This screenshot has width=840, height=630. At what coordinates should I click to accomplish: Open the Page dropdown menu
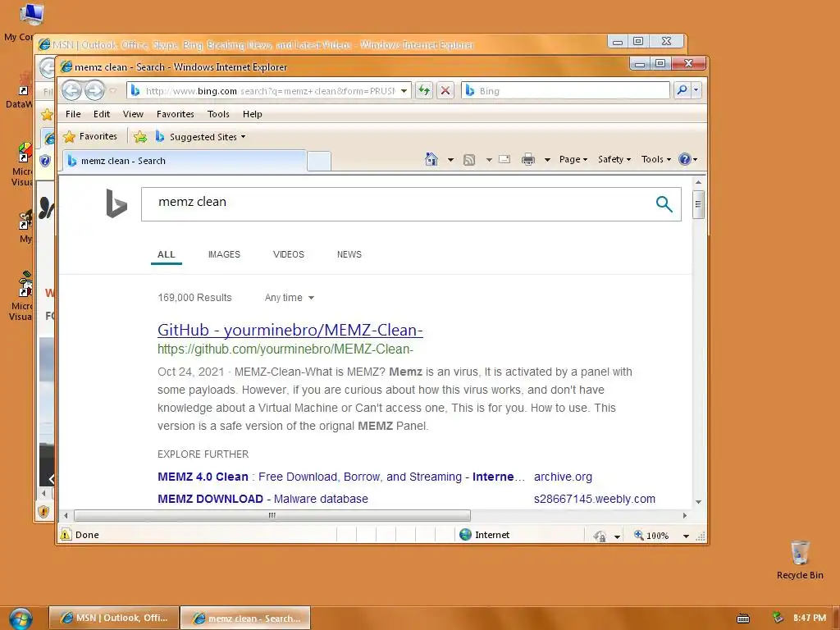coord(573,159)
